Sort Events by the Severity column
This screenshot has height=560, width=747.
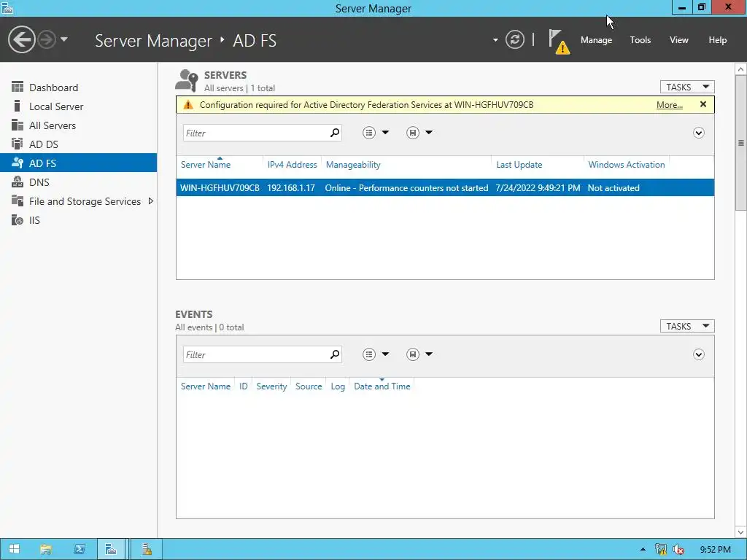click(x=271, y=386)
